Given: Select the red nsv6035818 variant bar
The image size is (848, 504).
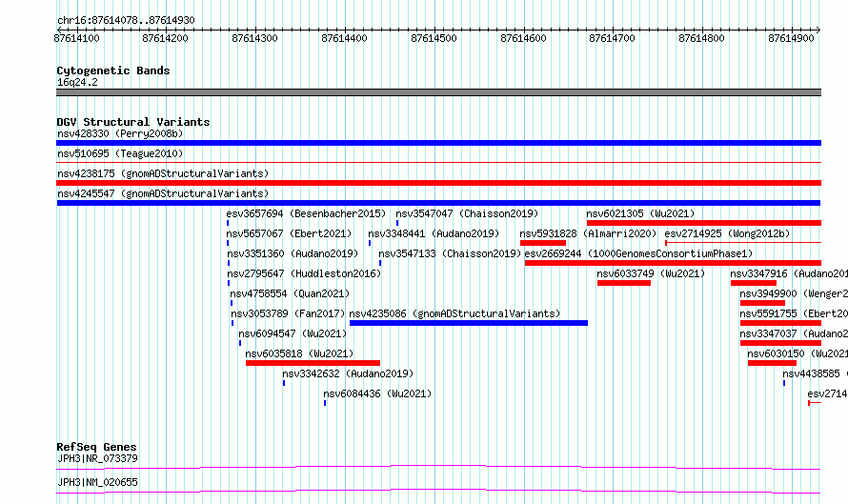Looking at the screenshot, I should (313, 363).
